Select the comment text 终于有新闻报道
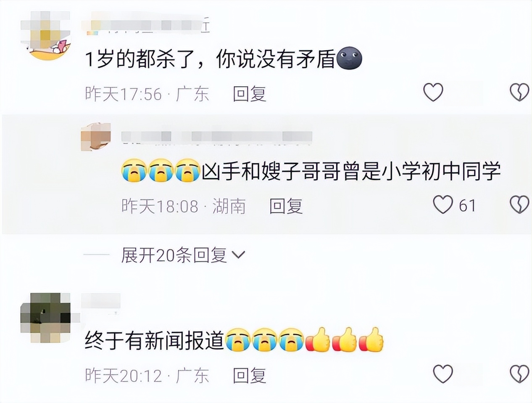 (x=155, y=341)
